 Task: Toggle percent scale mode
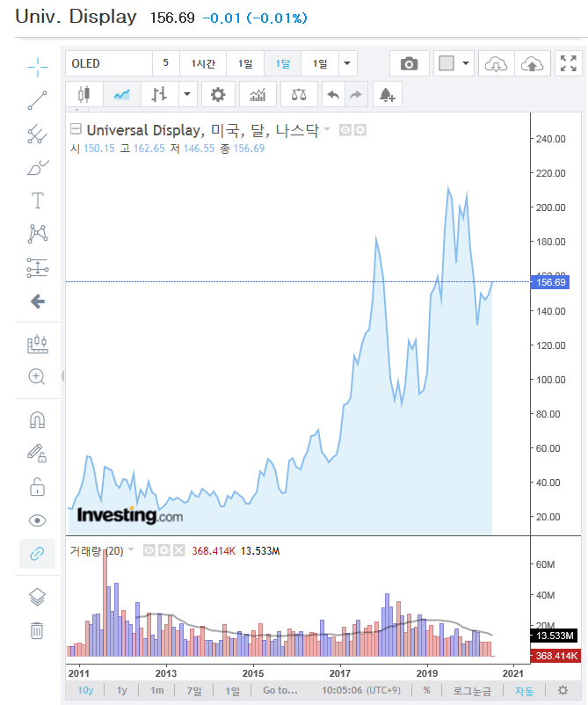click(x=426, y=690)
